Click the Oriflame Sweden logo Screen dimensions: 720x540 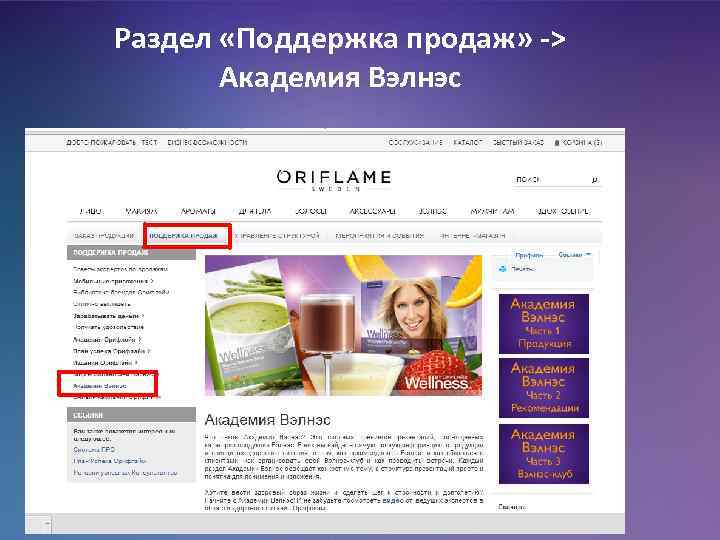[x=334, y=180]
